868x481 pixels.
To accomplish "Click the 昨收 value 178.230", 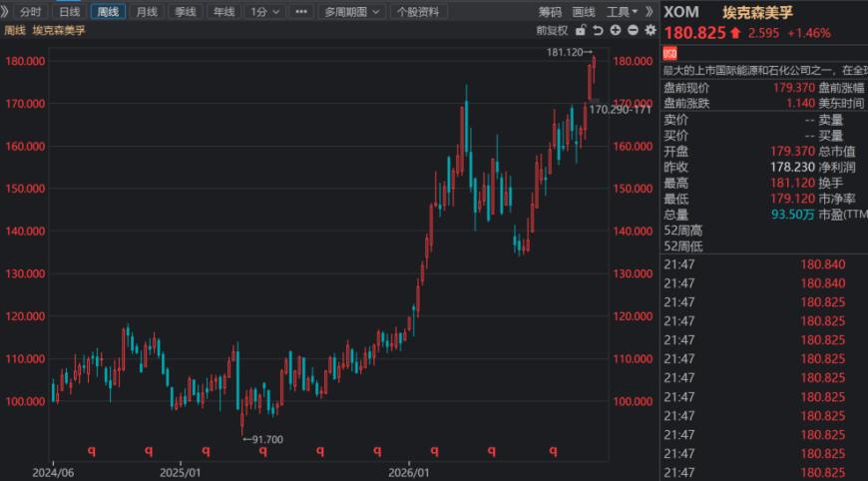I will (x=792, y=168).
